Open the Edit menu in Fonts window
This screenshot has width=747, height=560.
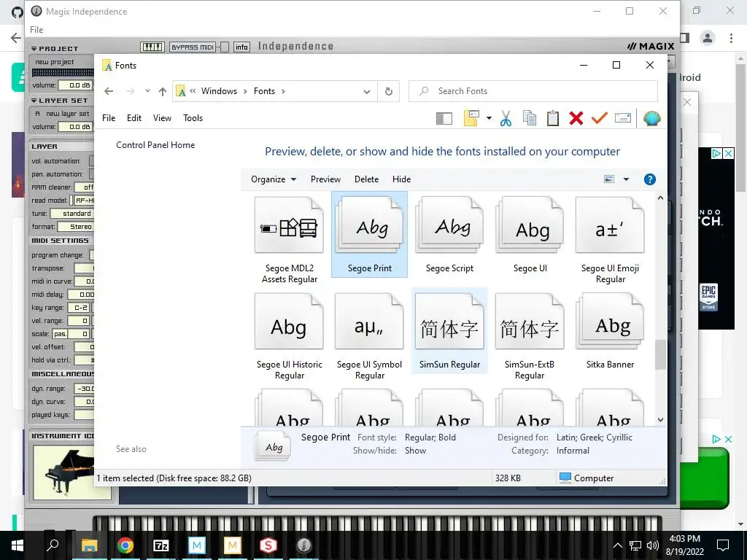click(x=134, y=118)
